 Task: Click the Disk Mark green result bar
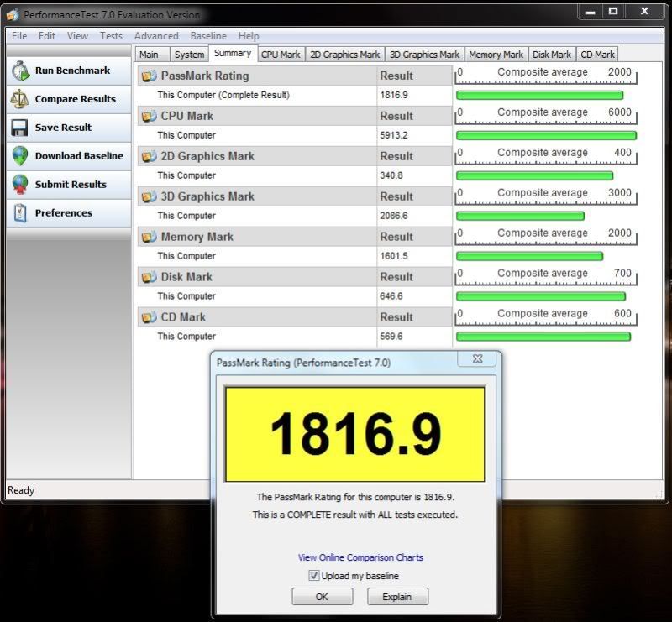point(541,297)
